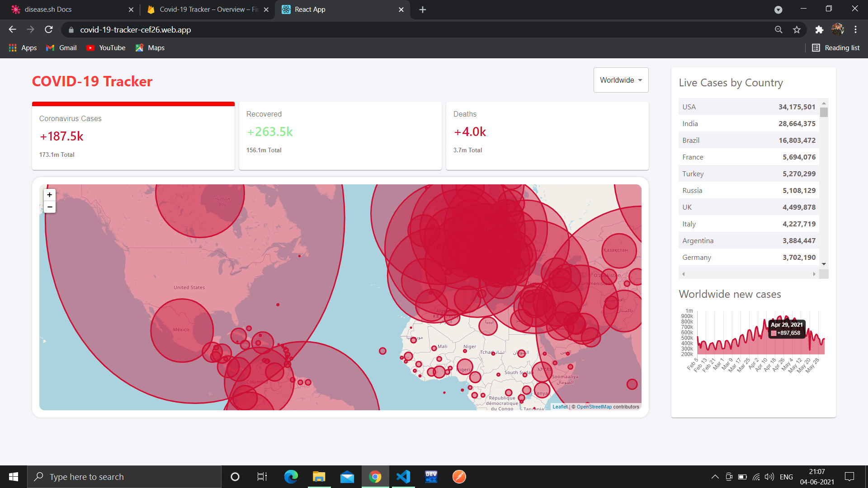The image size is (868, 488).
Task: Close the Covid-19 Tracker Overview tab
Action: click(x=266, y=9)
